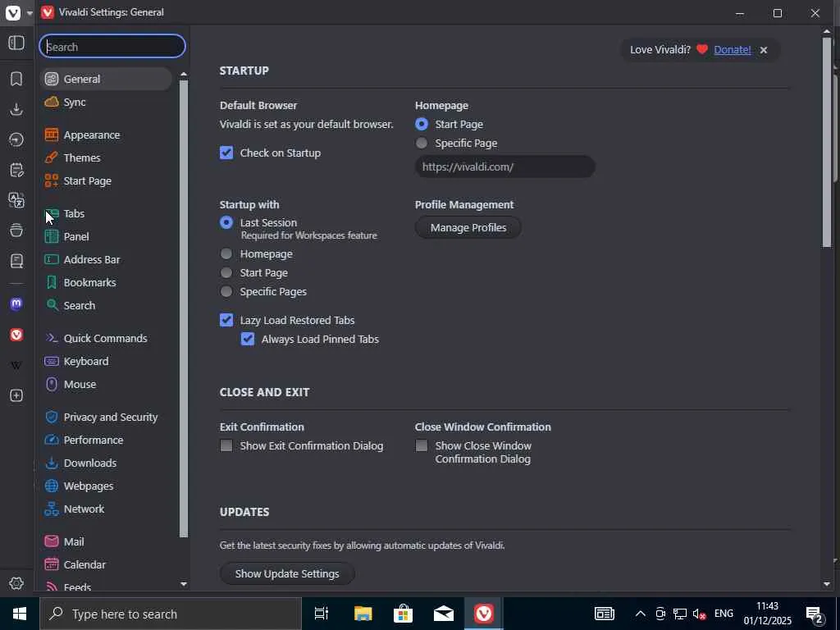Click the settings gear in the side panel
Viewport: 840px width, 630px height.
[16, 583]
